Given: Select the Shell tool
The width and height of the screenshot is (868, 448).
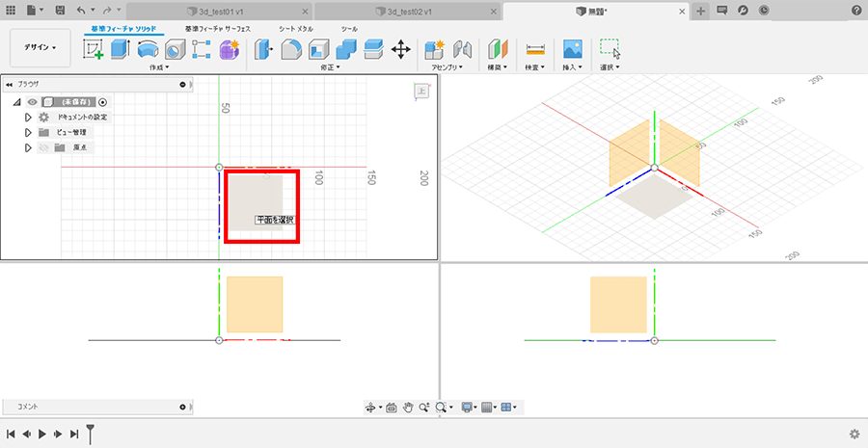Looking at the screenshot, I should [319, 50].
